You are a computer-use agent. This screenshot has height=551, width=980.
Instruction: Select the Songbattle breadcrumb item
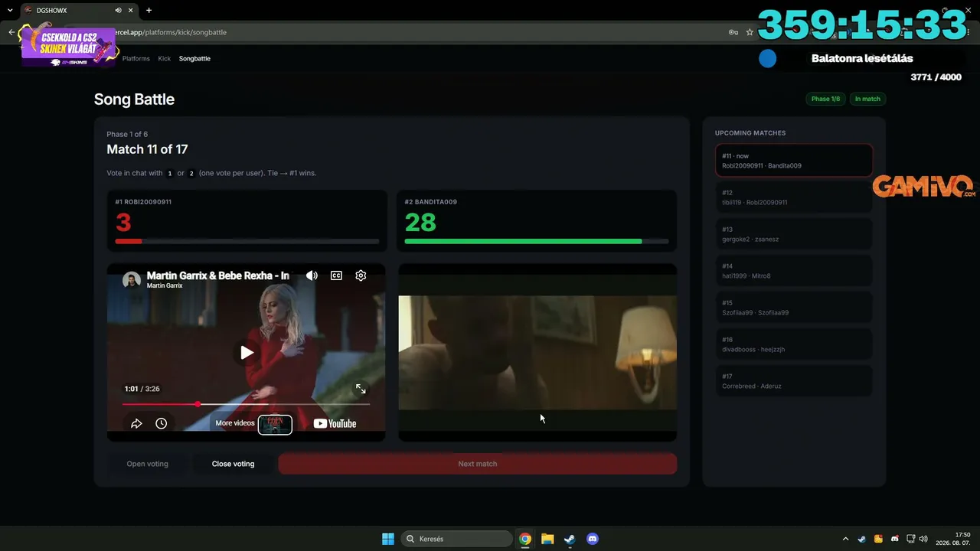click(x=194, y=58)
